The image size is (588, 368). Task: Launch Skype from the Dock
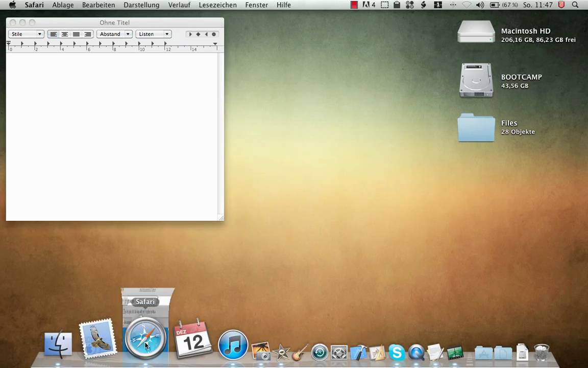(x=397, y=353)
